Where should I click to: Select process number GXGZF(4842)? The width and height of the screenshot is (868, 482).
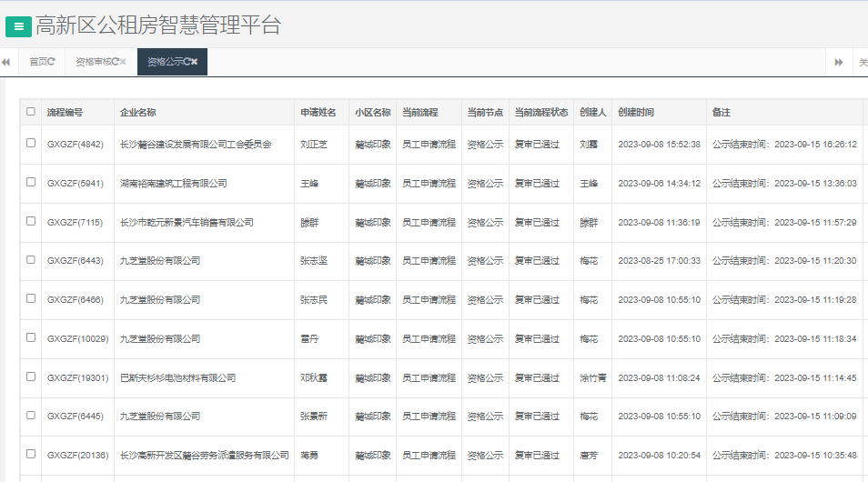pyautogui.click(x=76, y=145)
